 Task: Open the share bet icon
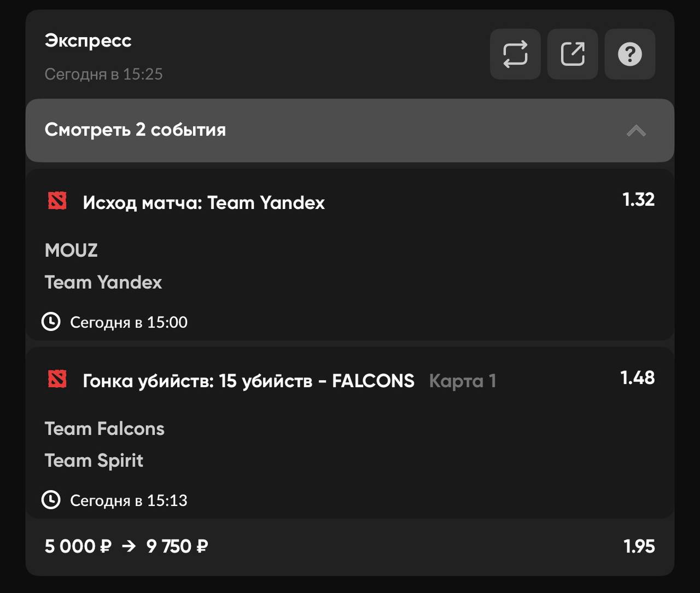(573, 54)
